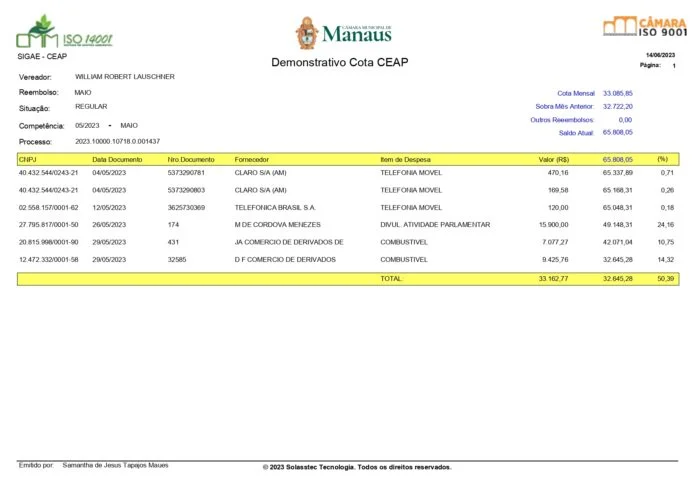The width and height of the screenshot is (696, 492).
Task: Select the TELEFONICA BRASIL S.A. supplier entry
Action: 275,207
